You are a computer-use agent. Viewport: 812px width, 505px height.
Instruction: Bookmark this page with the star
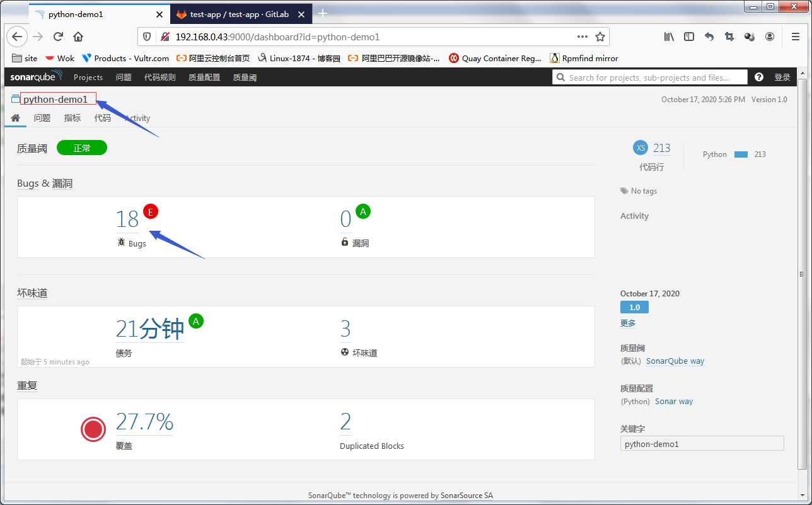[600, 37]
